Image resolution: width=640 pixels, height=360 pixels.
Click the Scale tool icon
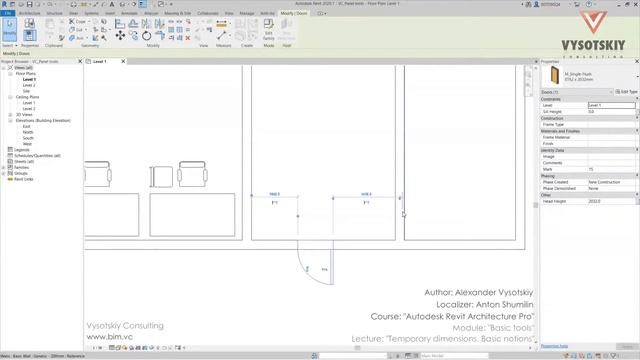coord(179,29)
